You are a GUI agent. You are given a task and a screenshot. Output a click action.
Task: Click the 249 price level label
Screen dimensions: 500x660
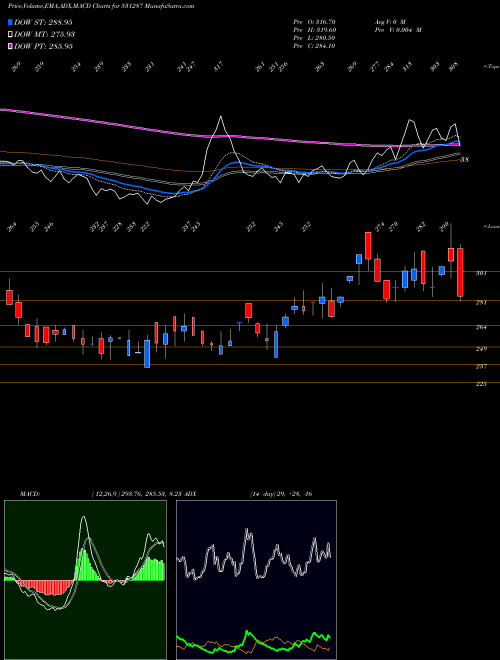pos(481,349)
